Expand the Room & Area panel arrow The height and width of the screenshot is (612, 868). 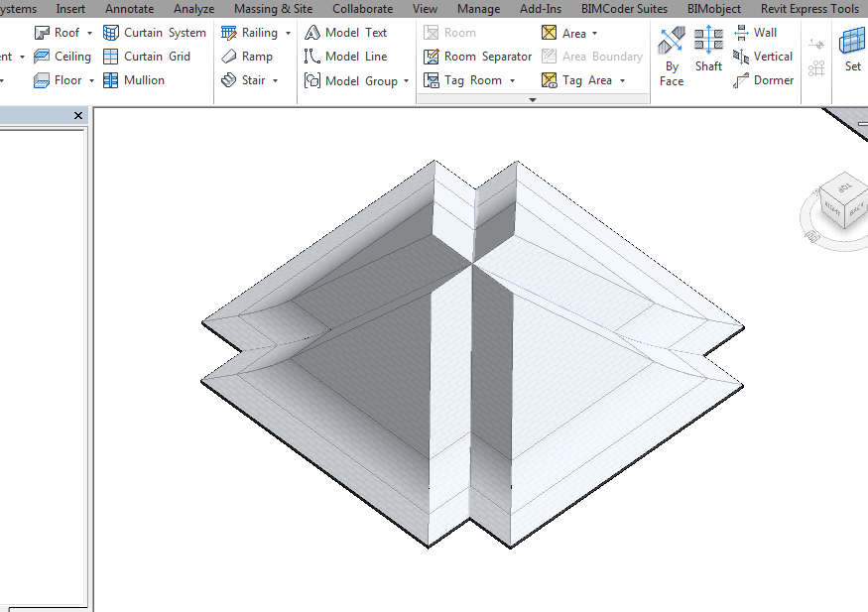(x=533, y=99)
